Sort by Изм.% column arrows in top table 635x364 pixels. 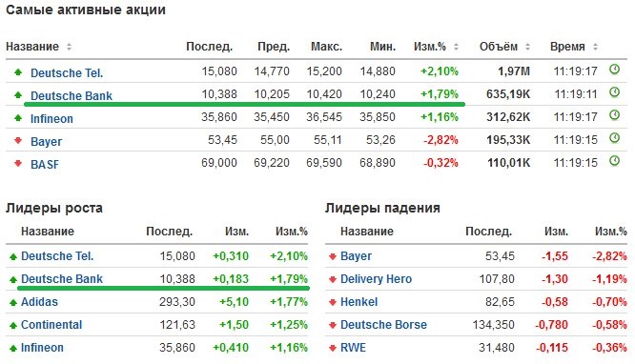pyautogui.click(x=456, y=47)
